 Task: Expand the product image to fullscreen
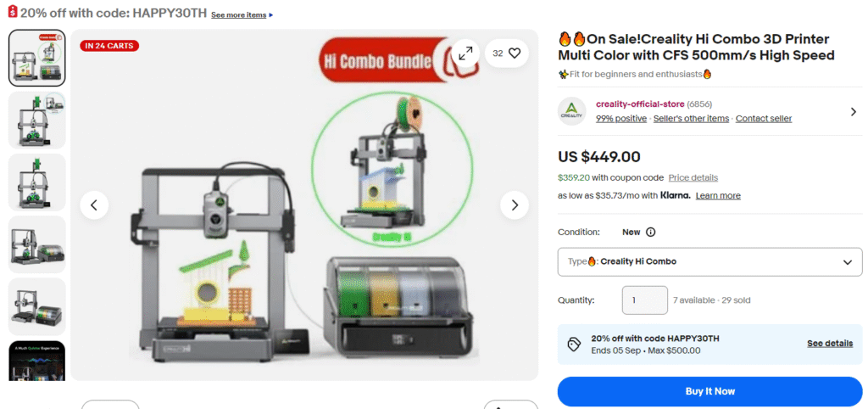(x=465, y=53)
